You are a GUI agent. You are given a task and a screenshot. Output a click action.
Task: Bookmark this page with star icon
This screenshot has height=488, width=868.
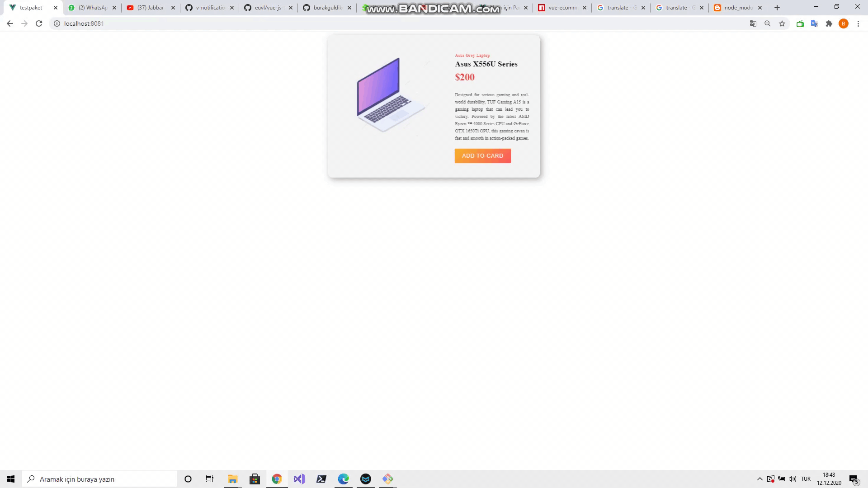(782, 23)
